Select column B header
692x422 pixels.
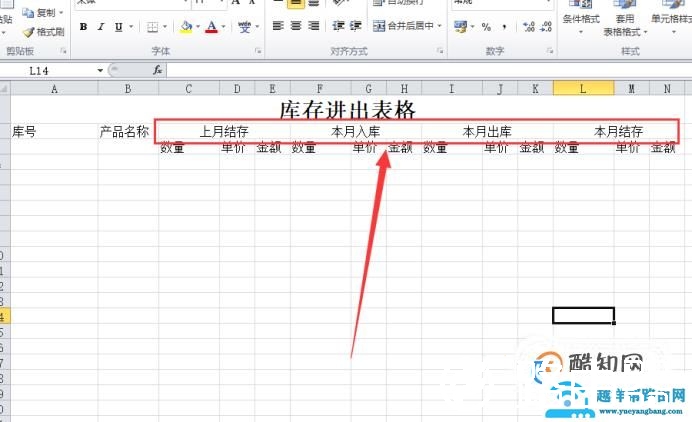coord(128,89)
